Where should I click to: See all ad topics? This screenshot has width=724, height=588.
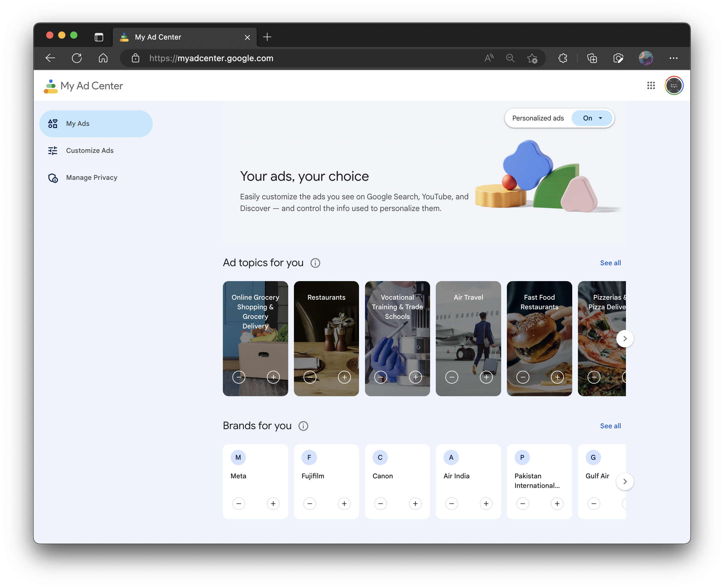coord(610,263)
